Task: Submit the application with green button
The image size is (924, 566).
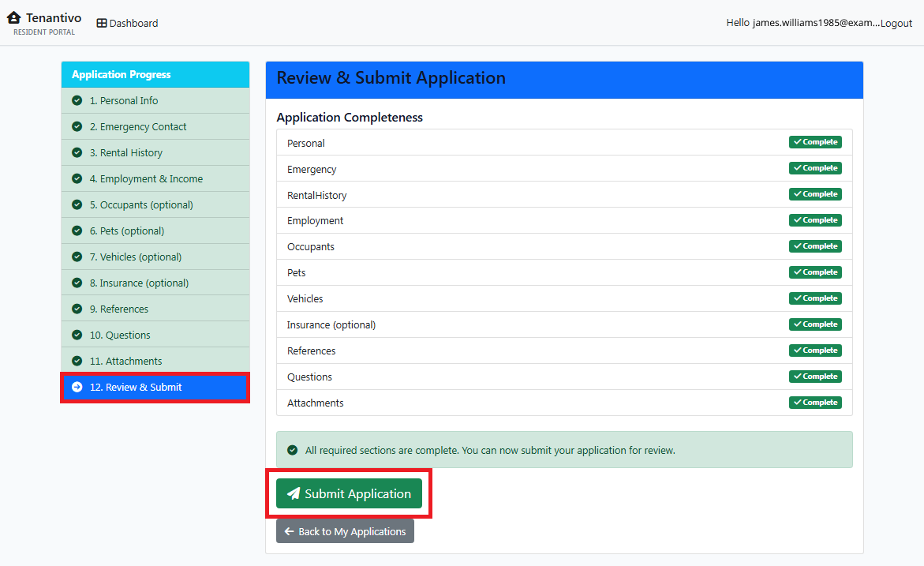Action: 349,493
